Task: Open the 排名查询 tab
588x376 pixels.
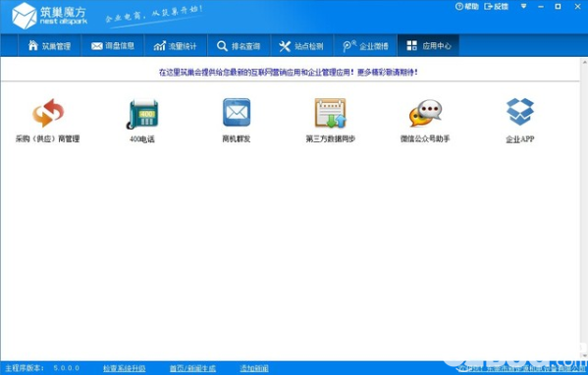Action: (x=239, y=46)
